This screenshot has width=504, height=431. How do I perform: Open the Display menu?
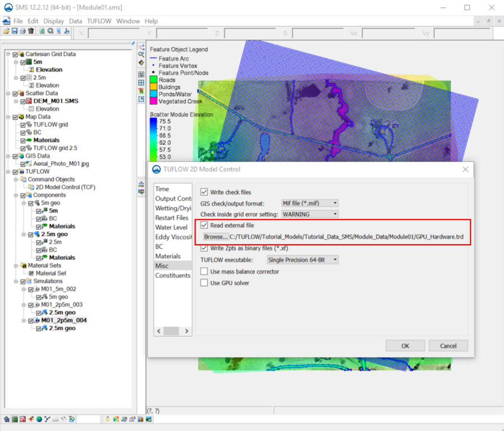(x=53, y=21)
